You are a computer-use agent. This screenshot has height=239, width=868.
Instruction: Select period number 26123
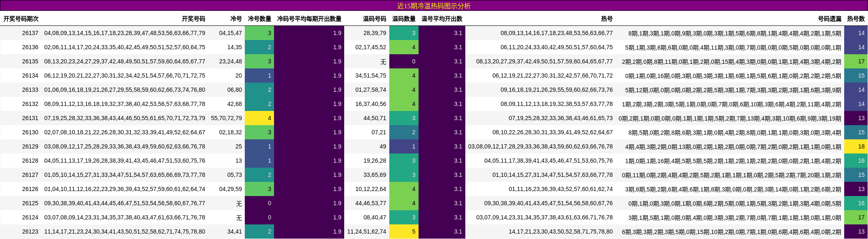point(30,231)
